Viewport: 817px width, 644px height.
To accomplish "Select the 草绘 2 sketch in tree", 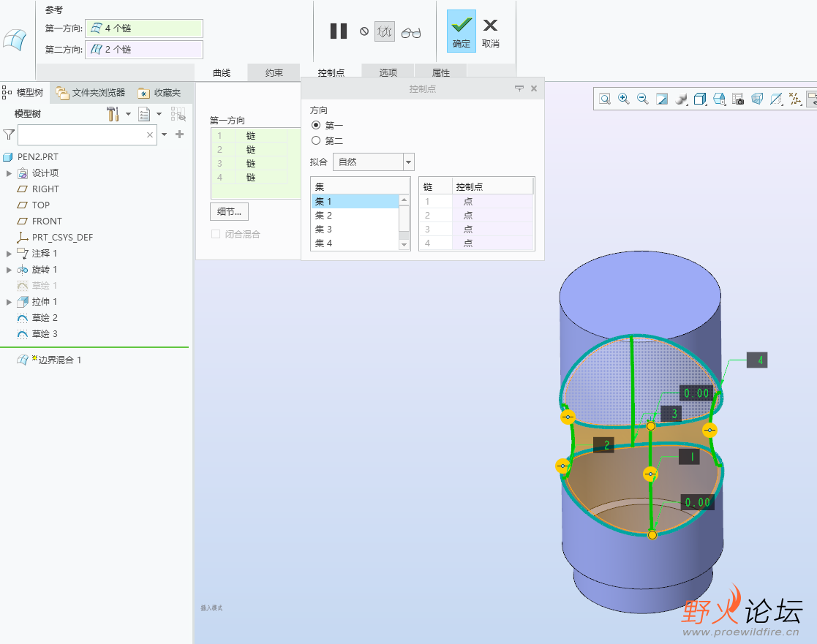I will [37, 317].
